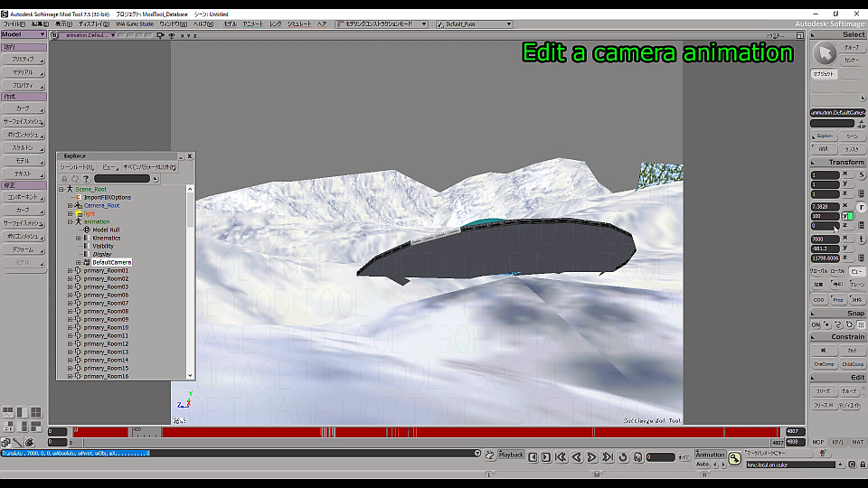Image resolution: width=868 pixels, height=488 pixels.
Task: Click the スケルトン button in the left panel
Action: click(24, 146)
